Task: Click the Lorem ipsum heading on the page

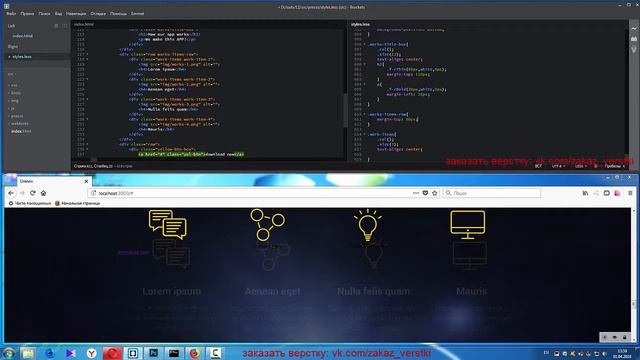Action: pos(171,291)
